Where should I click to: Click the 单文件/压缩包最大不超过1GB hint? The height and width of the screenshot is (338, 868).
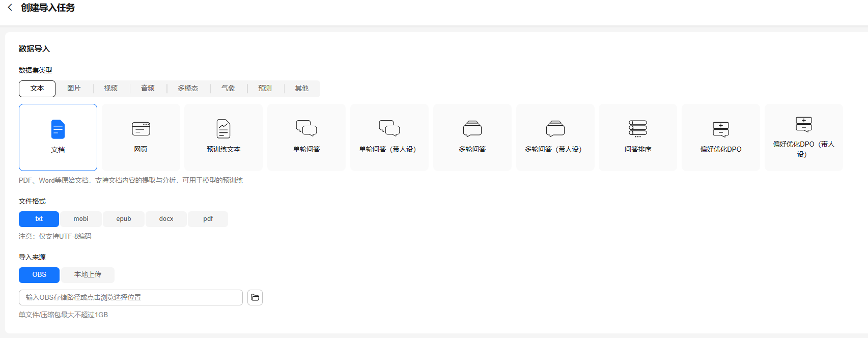(64, 315)
